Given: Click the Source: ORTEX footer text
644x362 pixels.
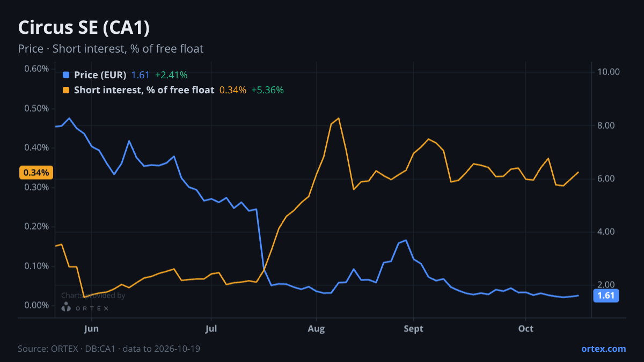Looking at the screenshot, I should tap(109, 349).
